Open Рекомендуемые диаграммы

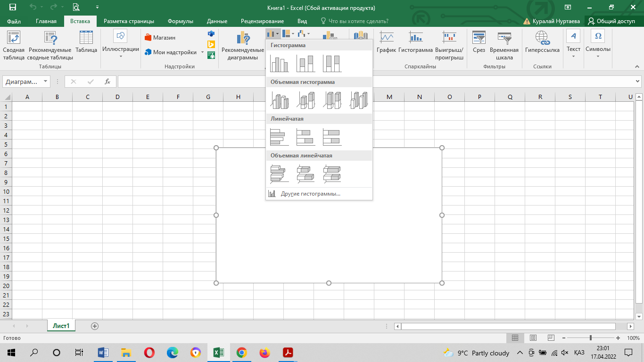243,46
